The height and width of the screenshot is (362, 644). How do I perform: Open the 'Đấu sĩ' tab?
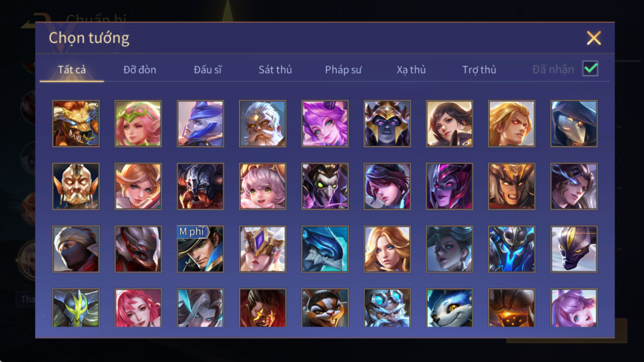coord(208,70)
